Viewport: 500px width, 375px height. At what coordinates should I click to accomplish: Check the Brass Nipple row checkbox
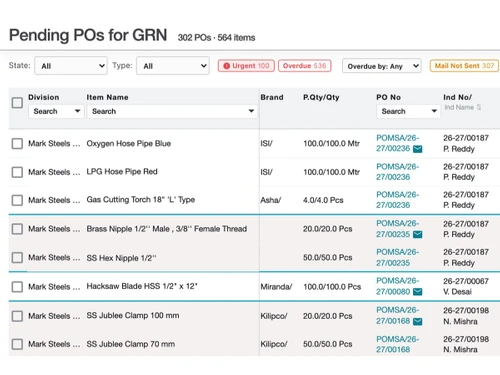coord(17,229)
